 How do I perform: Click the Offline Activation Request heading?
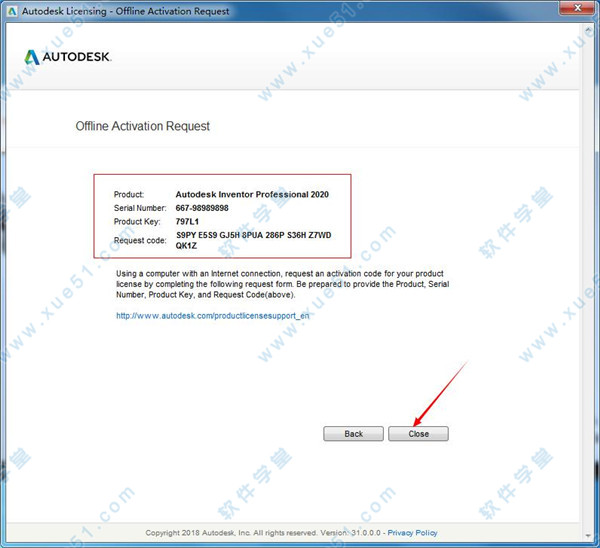(142, 126)
